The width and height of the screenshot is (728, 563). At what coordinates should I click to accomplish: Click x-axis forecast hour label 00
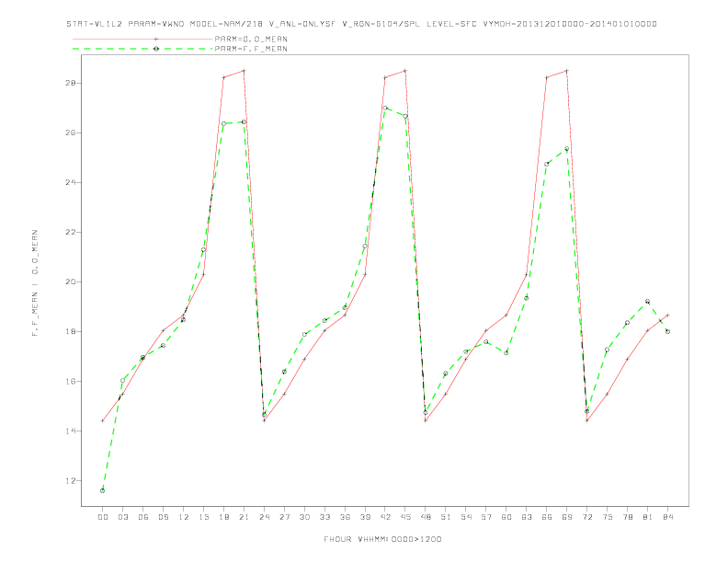103,517
